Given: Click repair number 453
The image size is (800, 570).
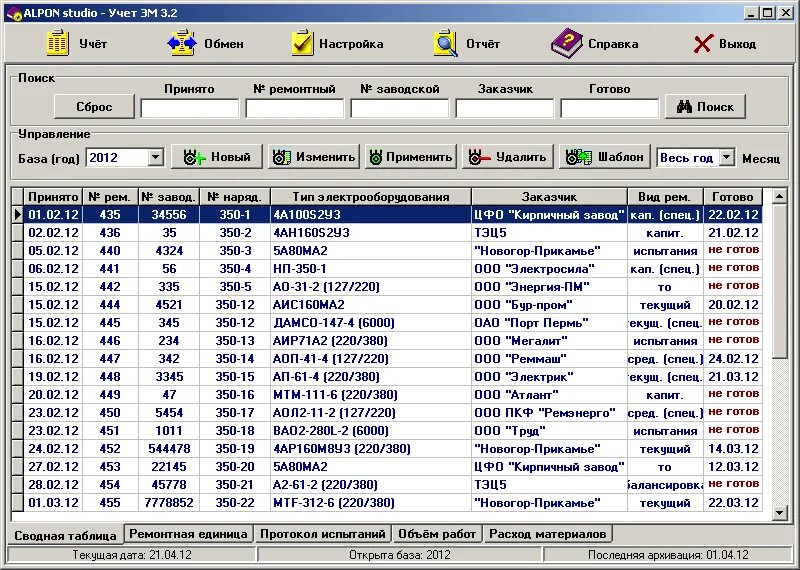Looking at the screenshot, I should tap(110, 466).
